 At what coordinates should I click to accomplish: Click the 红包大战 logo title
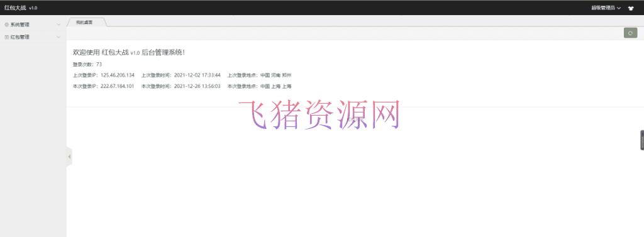(x=15, y=8)
